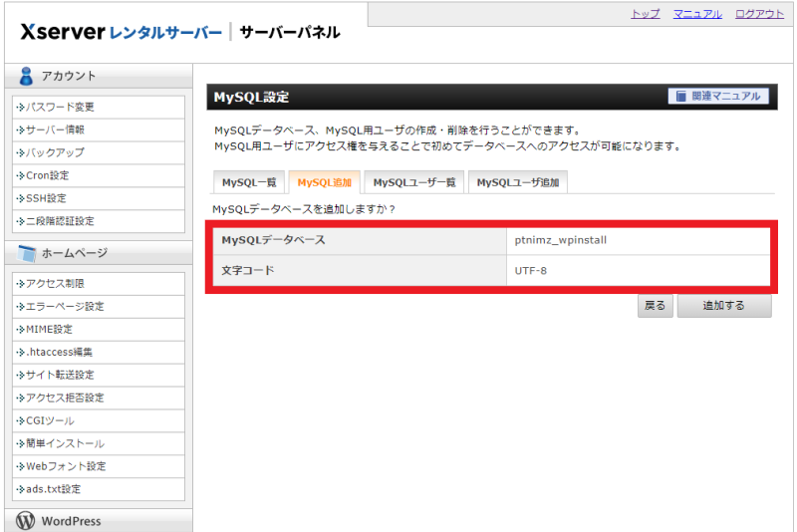Click the homepage section icon
This screenshot has width=797, height=532.
click(27, 253)
